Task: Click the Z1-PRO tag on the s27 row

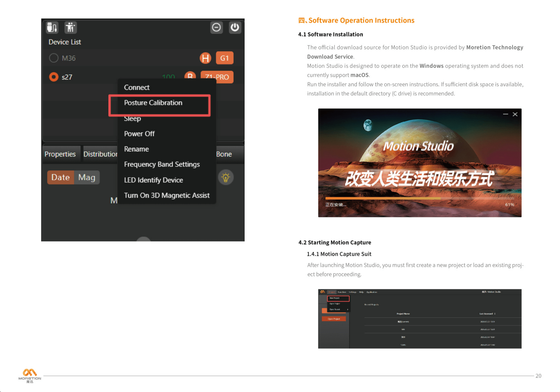Action: [x=217, y=77]
